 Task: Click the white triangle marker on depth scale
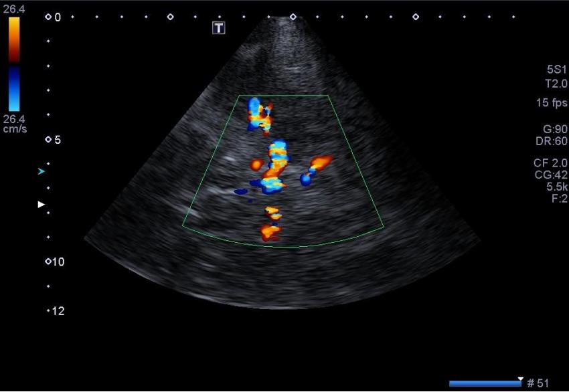point(42,204)
